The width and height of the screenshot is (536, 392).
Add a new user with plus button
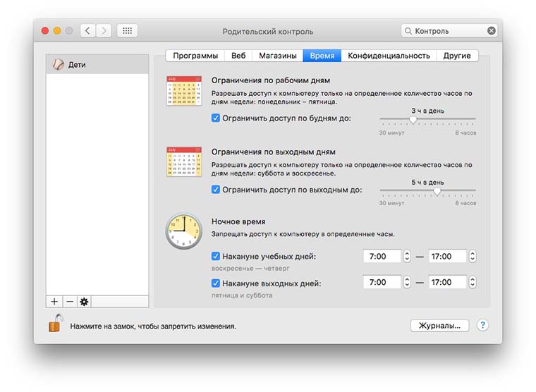[x=54, y=302]
